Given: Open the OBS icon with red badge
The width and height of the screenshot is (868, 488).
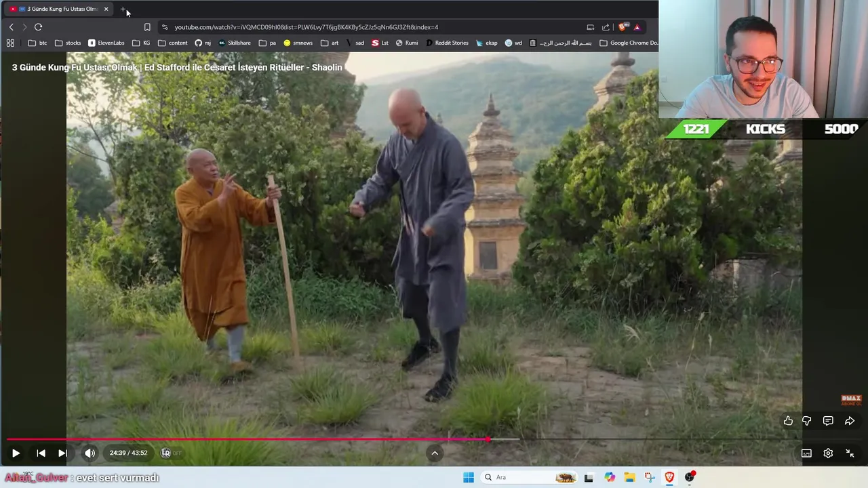Looking at the screenshot, I should pyautogui.click(x=690, y=477).
